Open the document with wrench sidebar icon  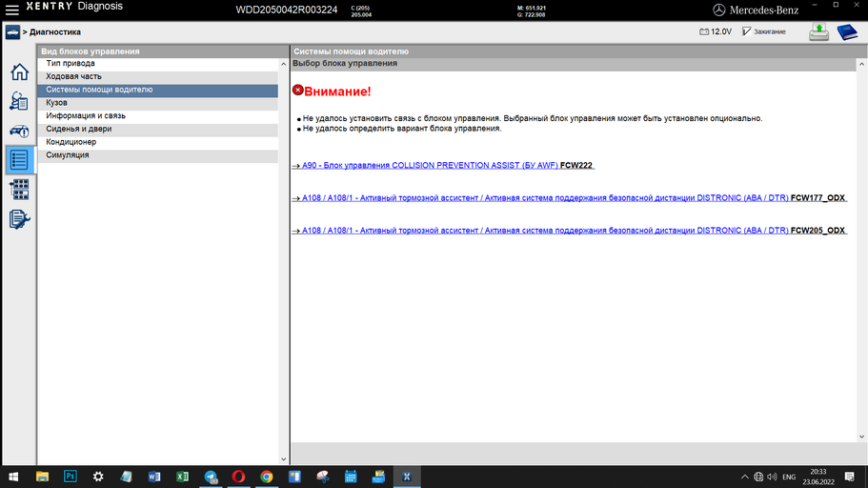(x=19, y=219)
